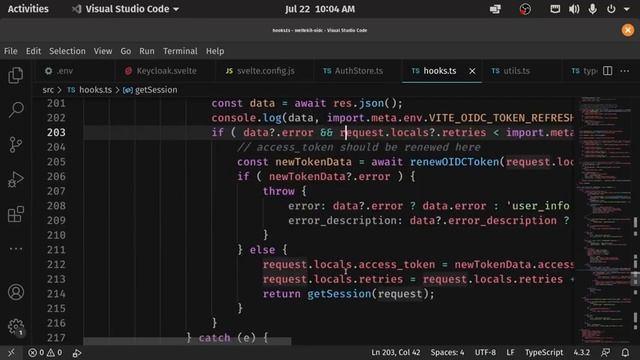Click the comment text on line 204
Image resolution: width=640 pixels, height=360 pixels.
[359, 147]
